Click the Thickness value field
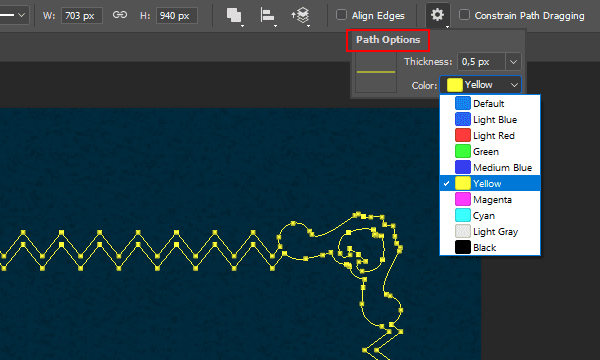This screenshot has width=600, height=360. pyautogui.click(x=481, y=62)
